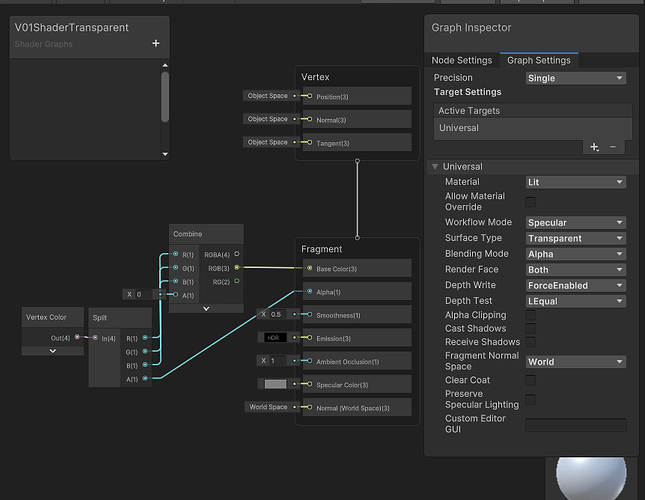Enable the Alpha Clipping checkbox
The width and height of the screenshot is (645, 500).
(x=531, y=315)
